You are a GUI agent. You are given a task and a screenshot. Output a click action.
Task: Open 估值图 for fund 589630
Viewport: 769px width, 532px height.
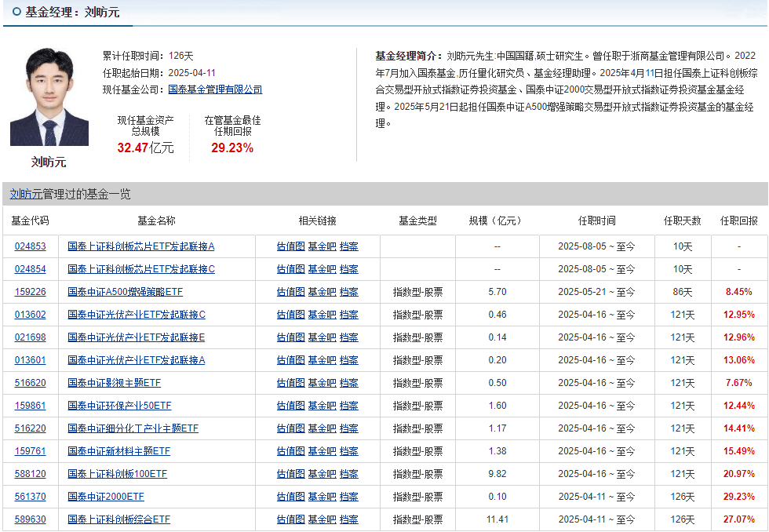[290, 519]
